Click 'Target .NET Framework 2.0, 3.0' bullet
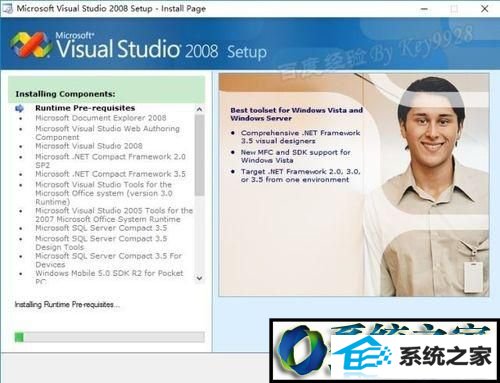Viewport: 500px width, 383px height. [x=300, y=175]
